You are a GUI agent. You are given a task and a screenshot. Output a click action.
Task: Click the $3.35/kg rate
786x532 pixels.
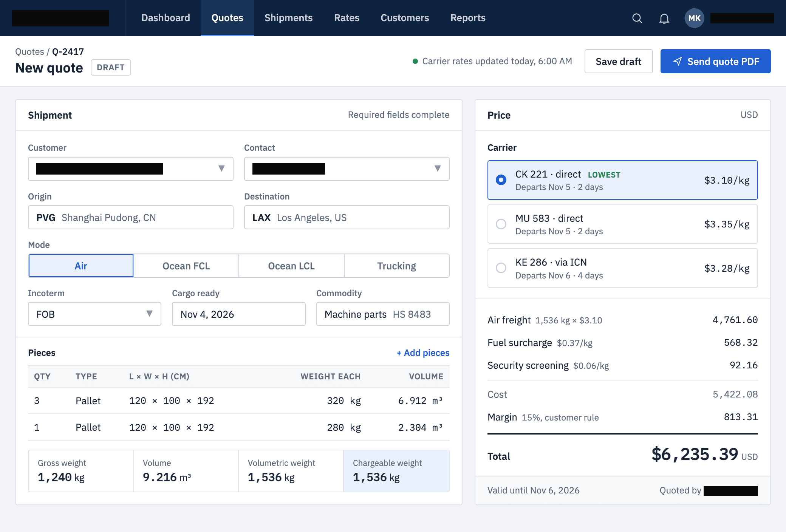tap(727, 224)
